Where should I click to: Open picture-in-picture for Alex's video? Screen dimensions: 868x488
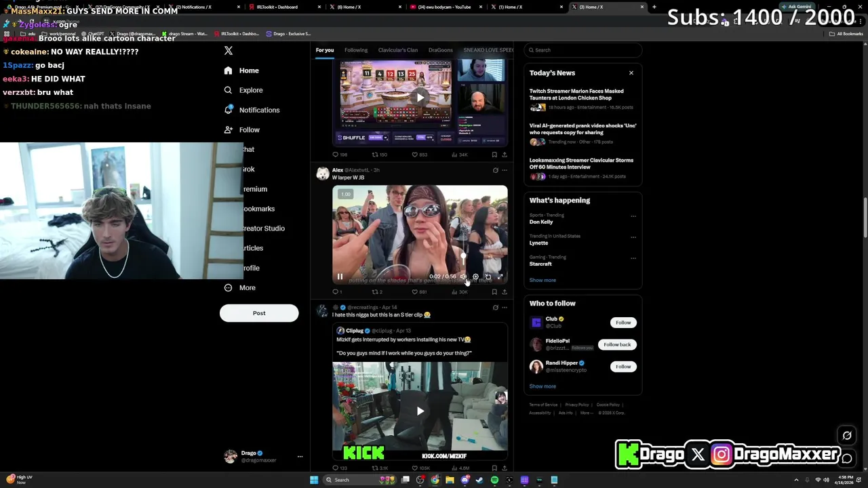488,277
